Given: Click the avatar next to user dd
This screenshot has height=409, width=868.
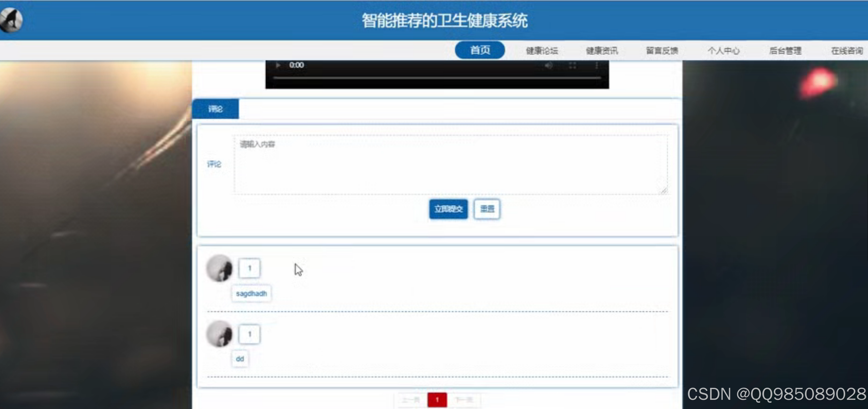Looking at the screenshot, I should coord(220,335).
